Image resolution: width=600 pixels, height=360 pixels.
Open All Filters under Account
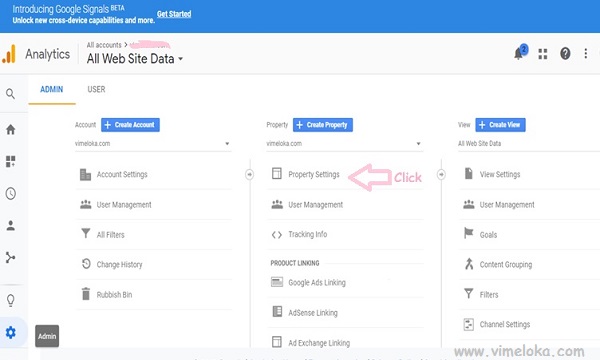pyautogui.click(x=111, y=235)
